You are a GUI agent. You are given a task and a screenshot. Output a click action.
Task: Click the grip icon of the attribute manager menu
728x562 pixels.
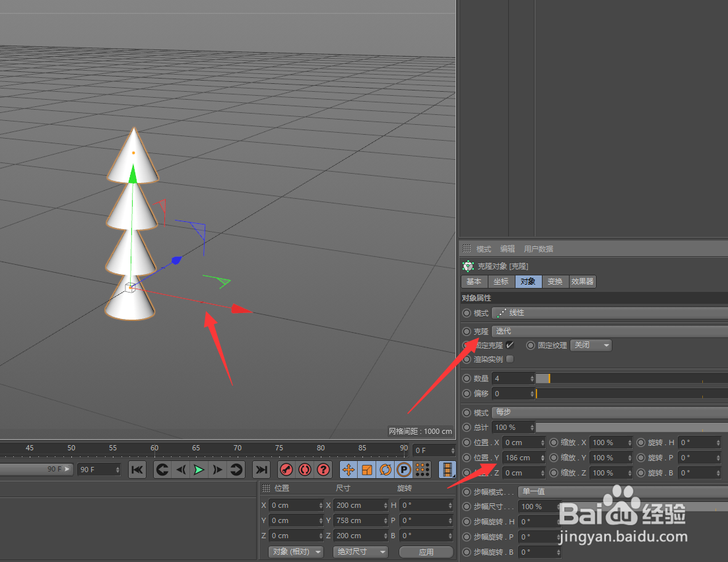click(467, 248)
